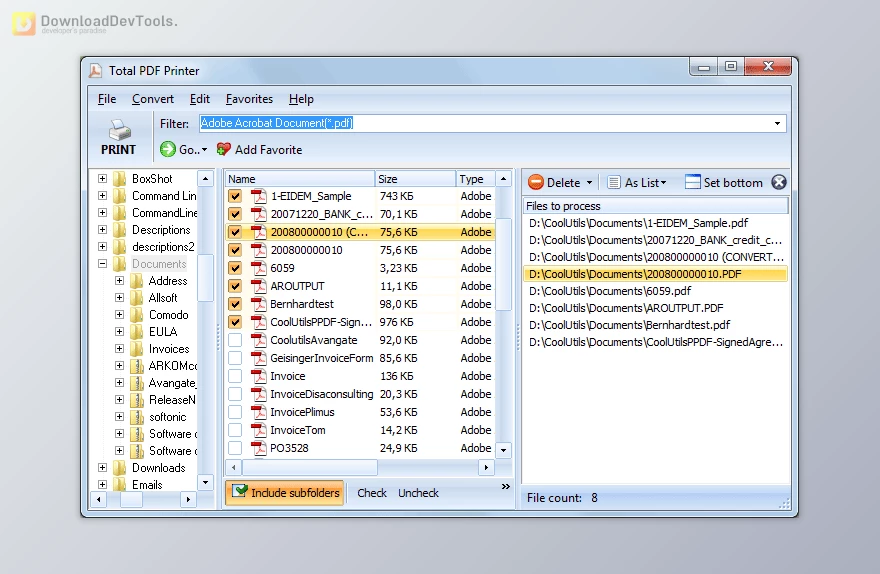Click the As List view icon
The height and width of the screenshot is (574, 880).
click(614, 182)
